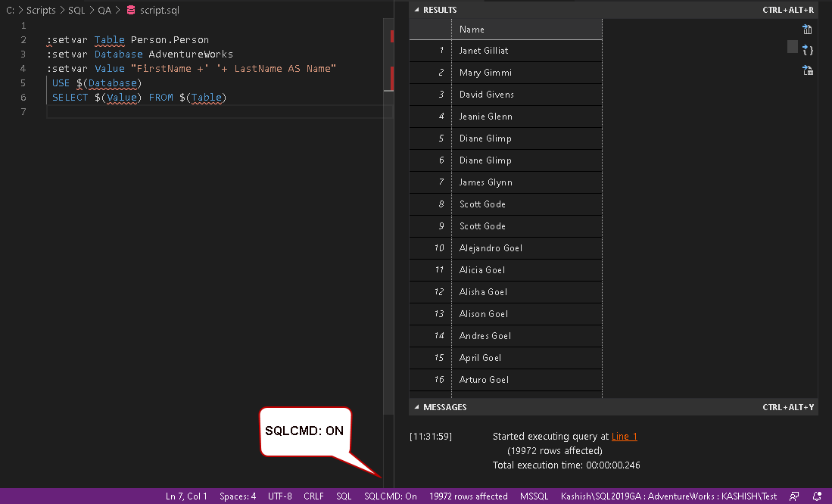Change line endings via CRLF
This screenshot has height=504, width=832.
[x=313, y=496]
